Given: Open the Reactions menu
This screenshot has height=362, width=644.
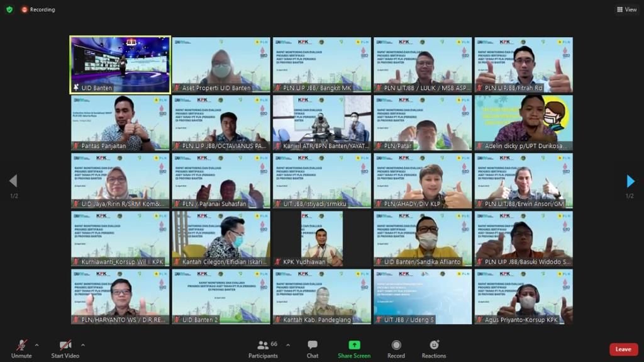Looking at the screenshot, I should [x=434, y=348].
